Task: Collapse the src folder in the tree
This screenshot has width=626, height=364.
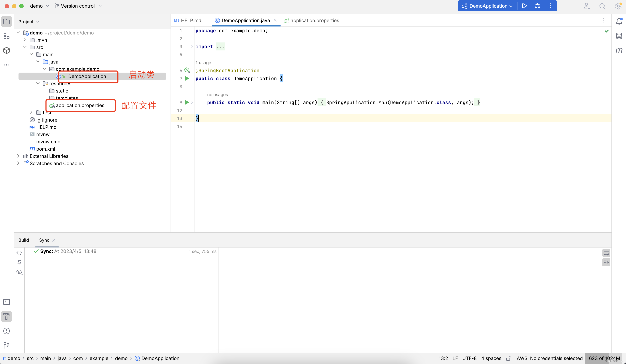Action: (25, 47)
